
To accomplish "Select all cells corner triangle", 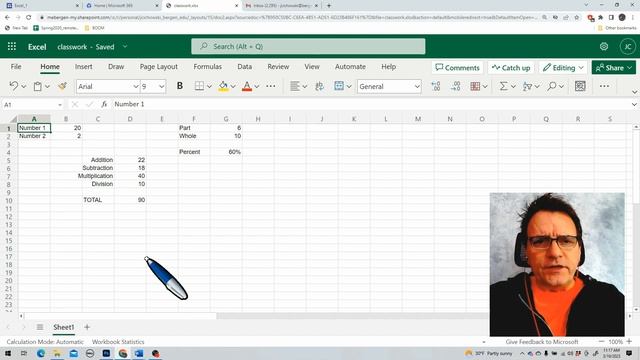I will (x=13, y=119).
